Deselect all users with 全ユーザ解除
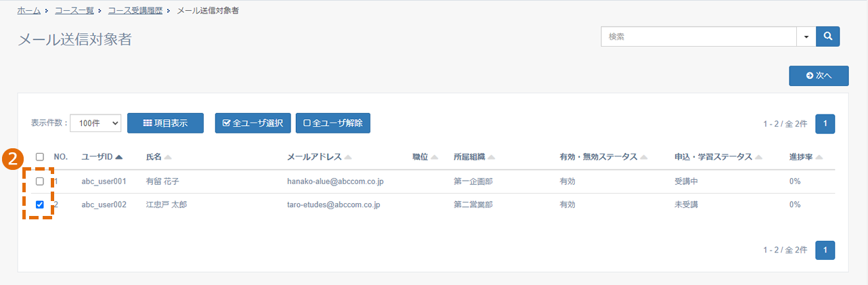The width and height of the screenshot is (868, 285). point(332,123)
